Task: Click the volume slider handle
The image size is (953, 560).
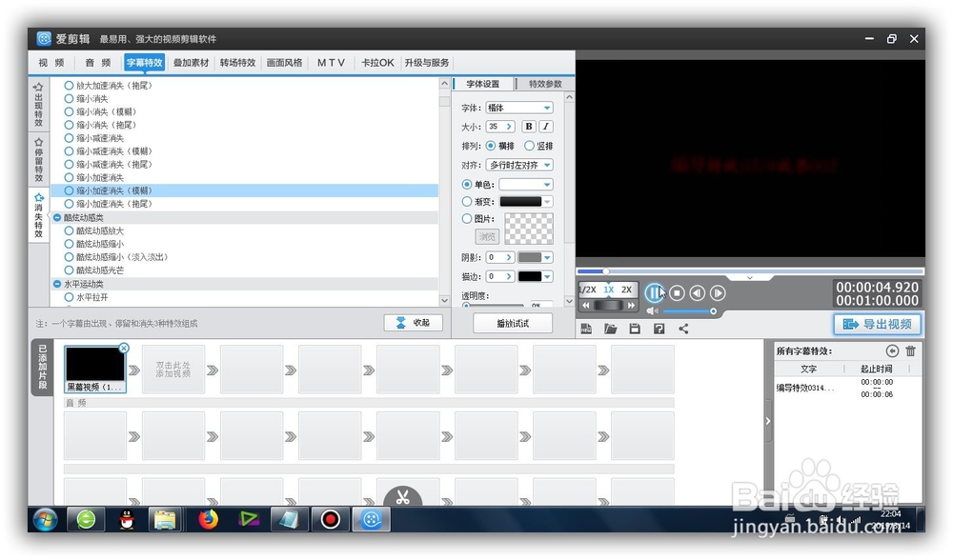Action: (713, 311)
